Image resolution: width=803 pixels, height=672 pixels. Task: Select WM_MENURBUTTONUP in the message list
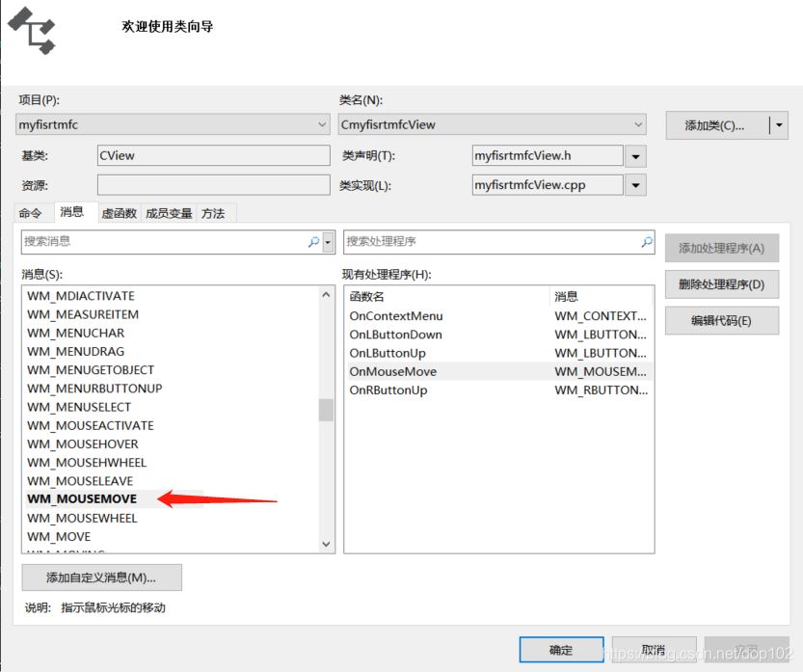coord(94,389)
